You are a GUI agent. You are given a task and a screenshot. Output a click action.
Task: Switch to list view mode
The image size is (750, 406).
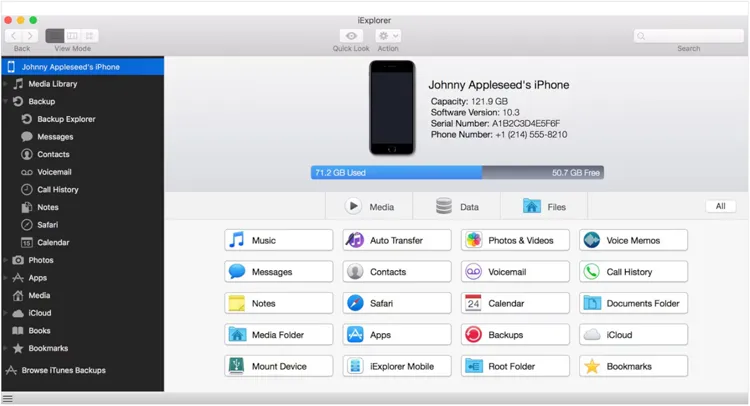[x=55, y=36]
